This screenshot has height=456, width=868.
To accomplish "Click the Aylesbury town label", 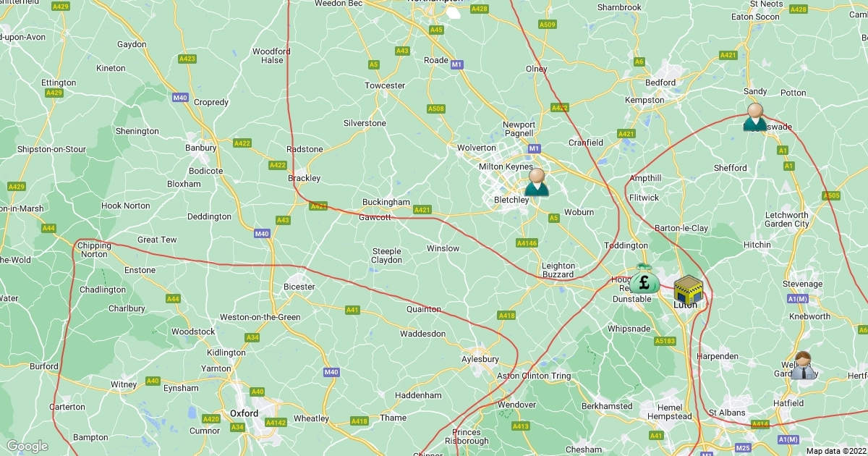I will click(x=480, y=359).
